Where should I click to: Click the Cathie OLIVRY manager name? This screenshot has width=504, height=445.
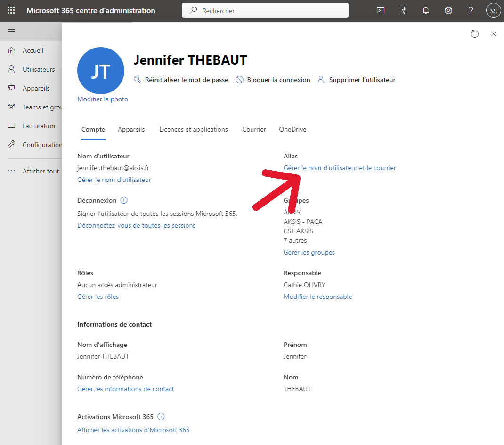(x=304, y=285)
